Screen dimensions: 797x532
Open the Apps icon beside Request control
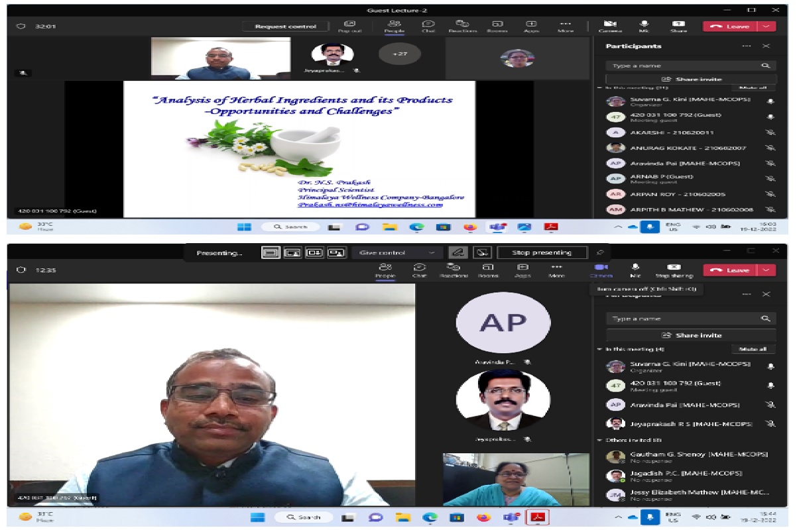531,25
